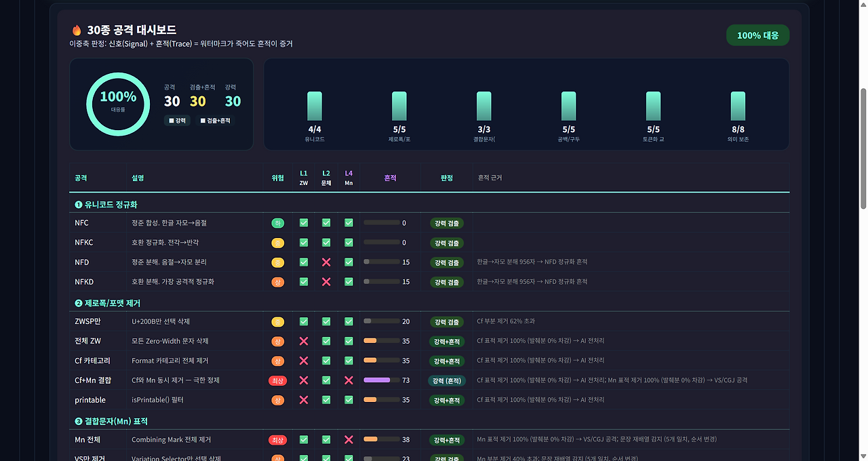The image size is (868, 461).
Task: Click the L2 red X in NFD row
Action: coord(326,262)
